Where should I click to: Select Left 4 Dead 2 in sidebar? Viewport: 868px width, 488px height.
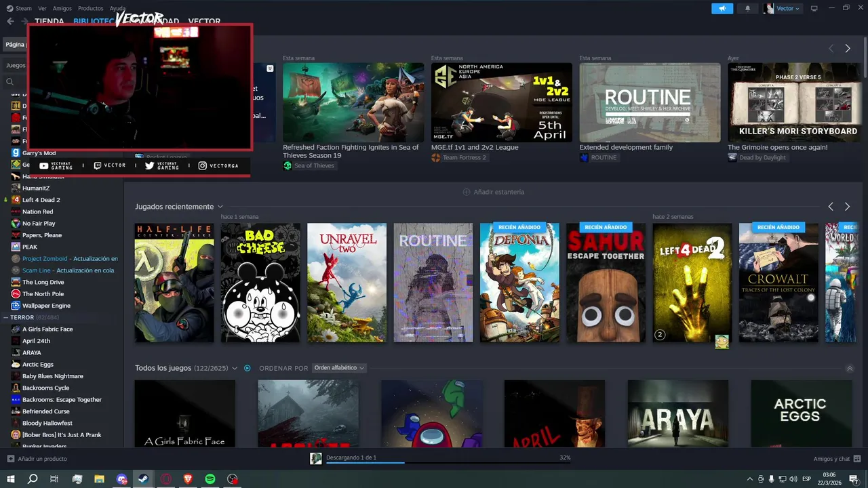41,200
